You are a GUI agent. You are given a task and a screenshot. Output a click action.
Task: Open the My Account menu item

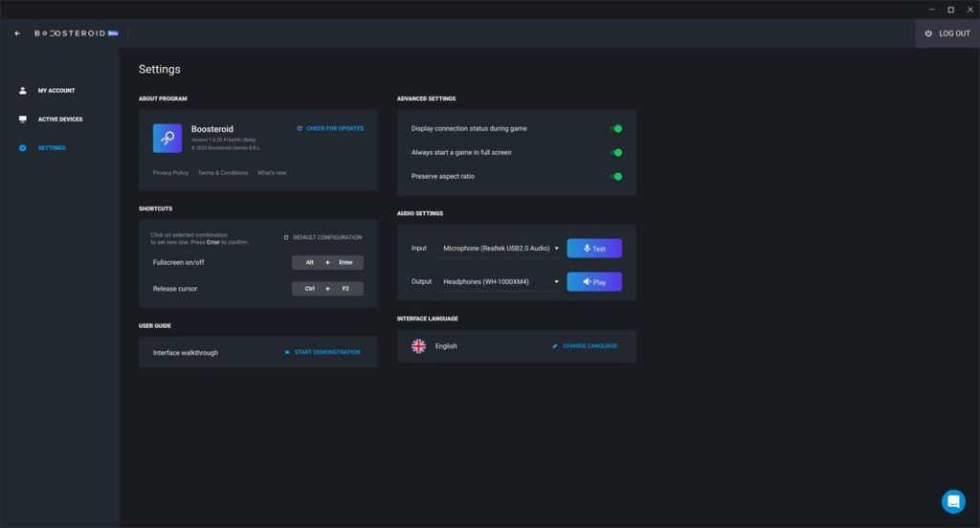[x=56, y=91]
